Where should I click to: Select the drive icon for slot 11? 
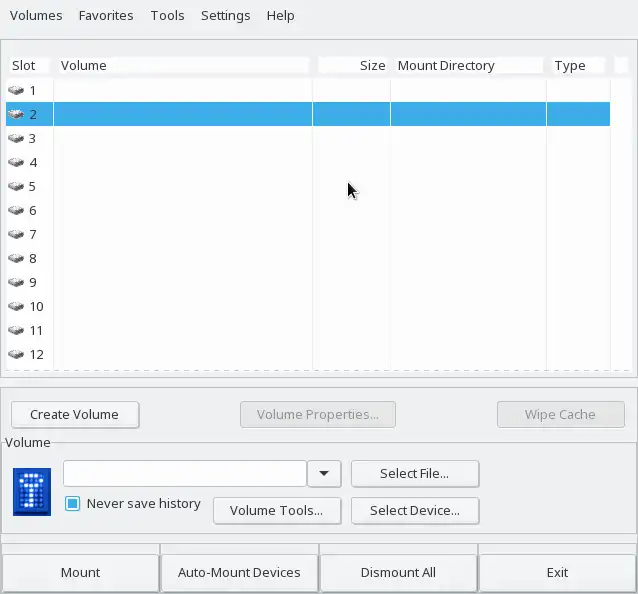(x=16, y=330)
